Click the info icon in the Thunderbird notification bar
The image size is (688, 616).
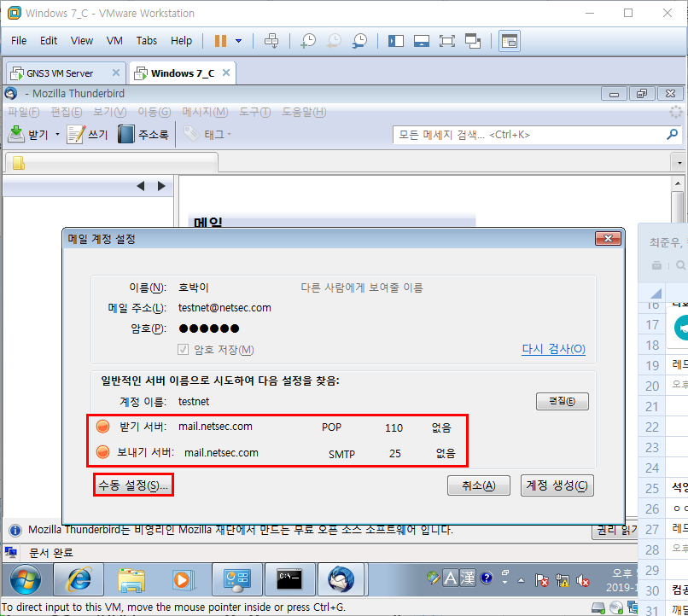pyautogui.click(x=15, y=531)
